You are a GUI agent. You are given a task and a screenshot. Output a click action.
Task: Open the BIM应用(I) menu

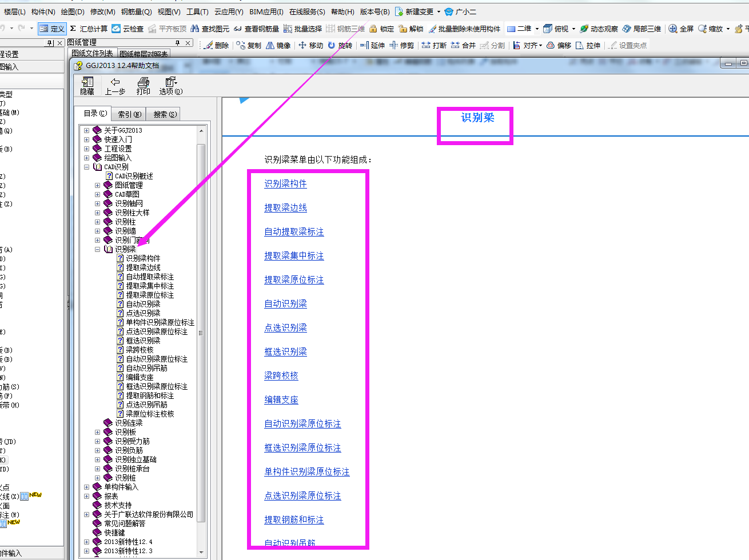click(266, 11)
